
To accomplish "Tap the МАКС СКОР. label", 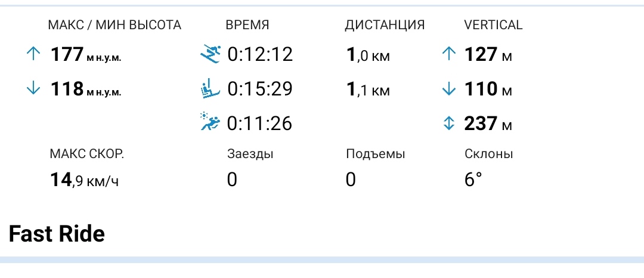I will point(87,154).
